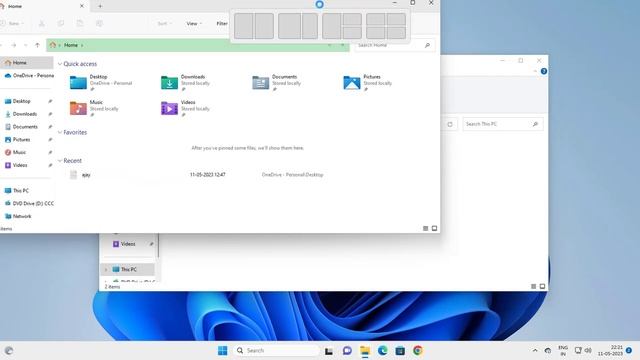Collapse the Recent section
640x360 pixels.
60,161
